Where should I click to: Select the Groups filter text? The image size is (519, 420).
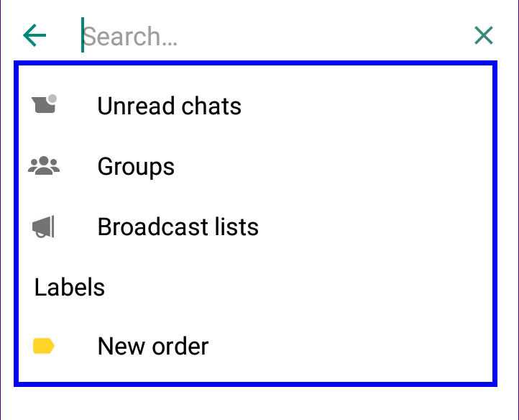point(136,167)
